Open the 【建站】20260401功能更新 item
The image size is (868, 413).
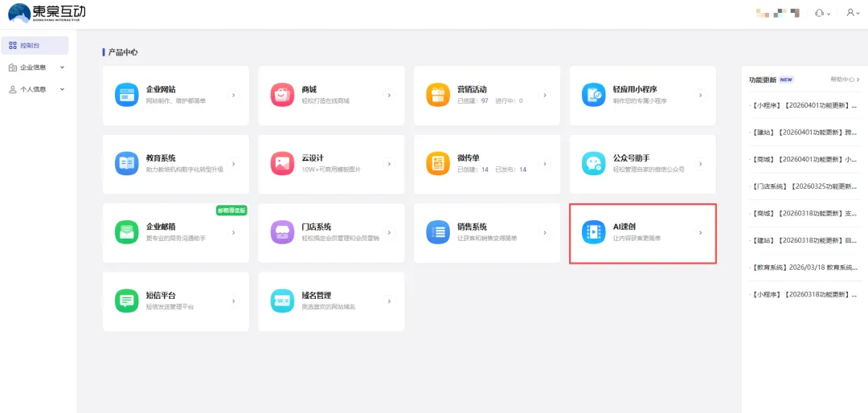pyautogui.click(x=805, y=133)
